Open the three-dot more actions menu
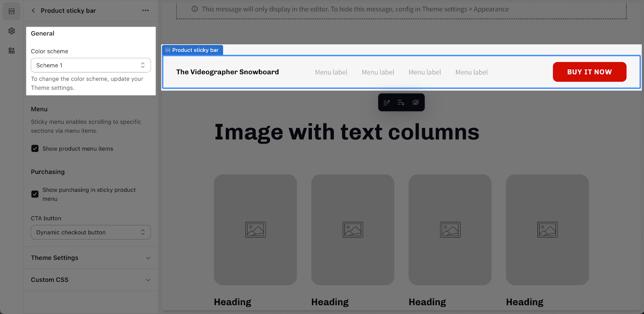 [145, 10]
